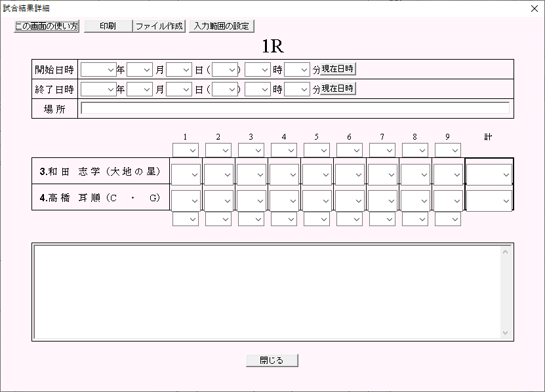This screenshot has width=545, height=392.
Task: Open the 終了日時 minute dropdown
Action: [297, 89]
